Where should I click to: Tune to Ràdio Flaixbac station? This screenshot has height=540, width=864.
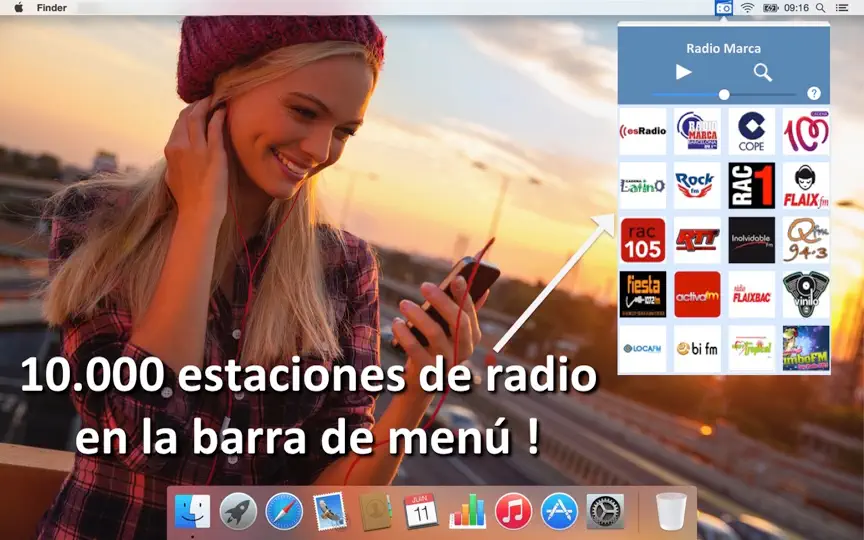[751, 294]
